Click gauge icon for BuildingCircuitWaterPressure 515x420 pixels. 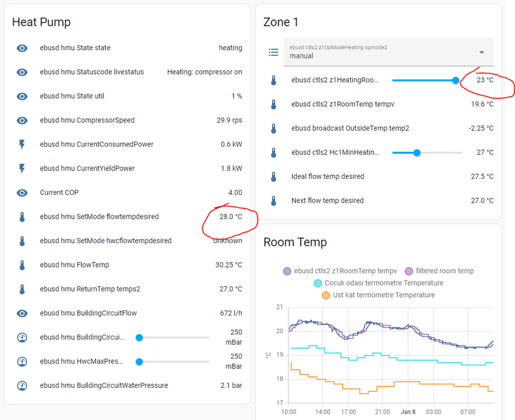click(22, 385)
